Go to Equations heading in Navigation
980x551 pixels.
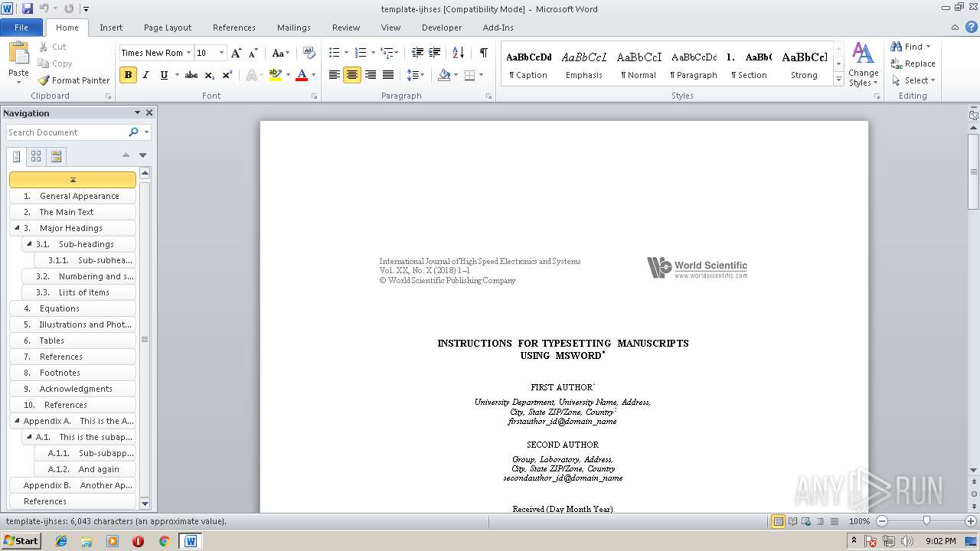click(73, 308)
